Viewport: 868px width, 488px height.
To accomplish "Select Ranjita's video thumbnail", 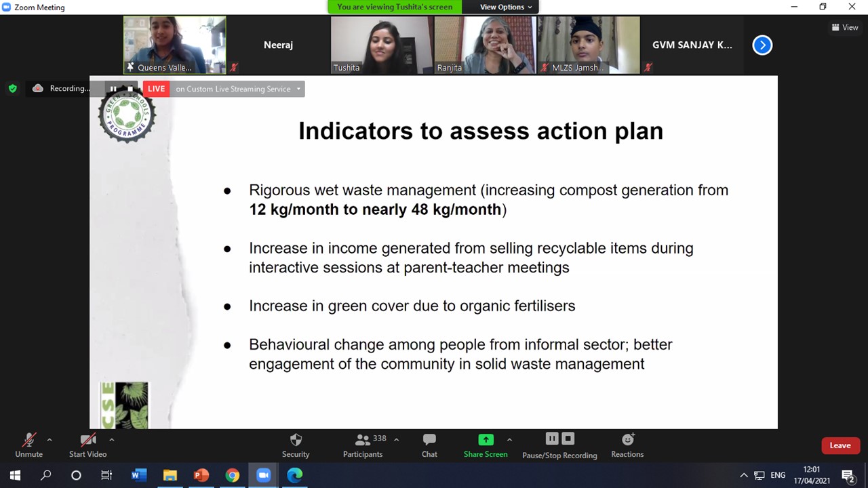I will click(485, 45).
